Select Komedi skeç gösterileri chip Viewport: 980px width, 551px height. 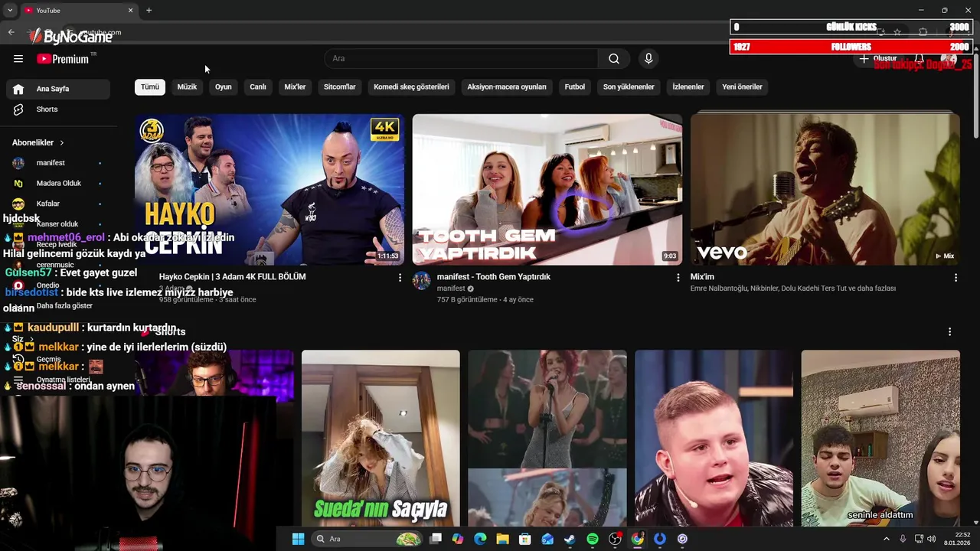pos(411,87)
